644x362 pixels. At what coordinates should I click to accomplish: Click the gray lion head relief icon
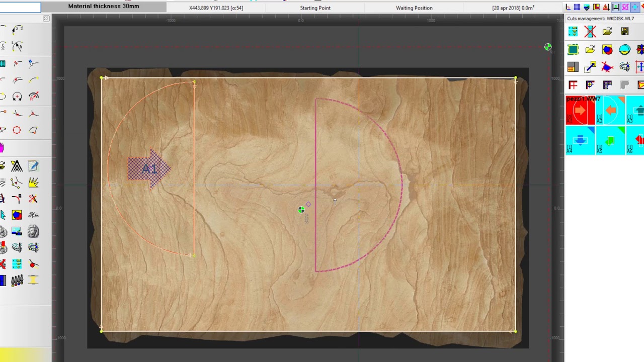click(x=34, y=231)
